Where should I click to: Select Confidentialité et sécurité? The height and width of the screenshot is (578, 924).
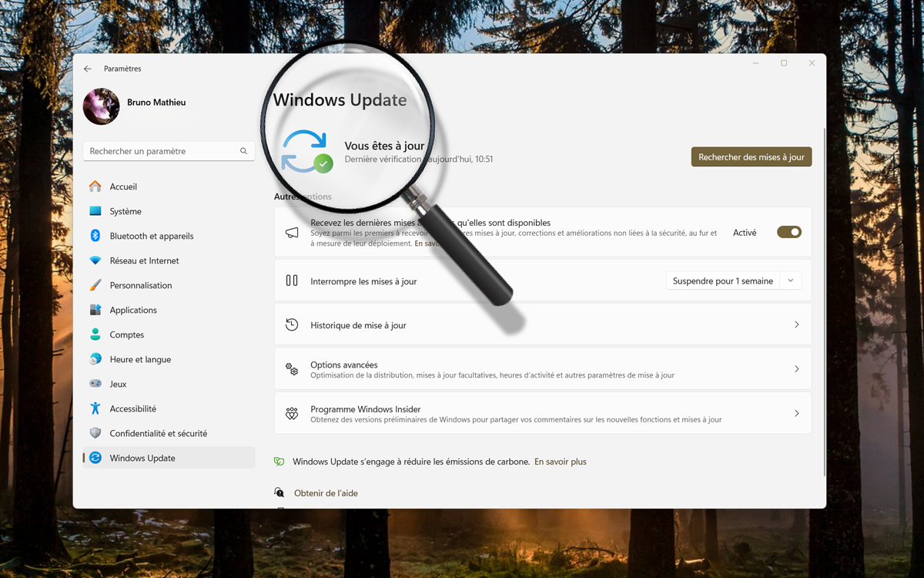point(169,433)
